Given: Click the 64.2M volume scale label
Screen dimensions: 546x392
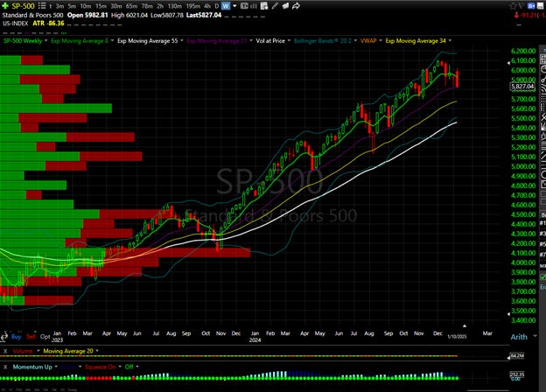Looking at the screenshot, I should (517, 355).
